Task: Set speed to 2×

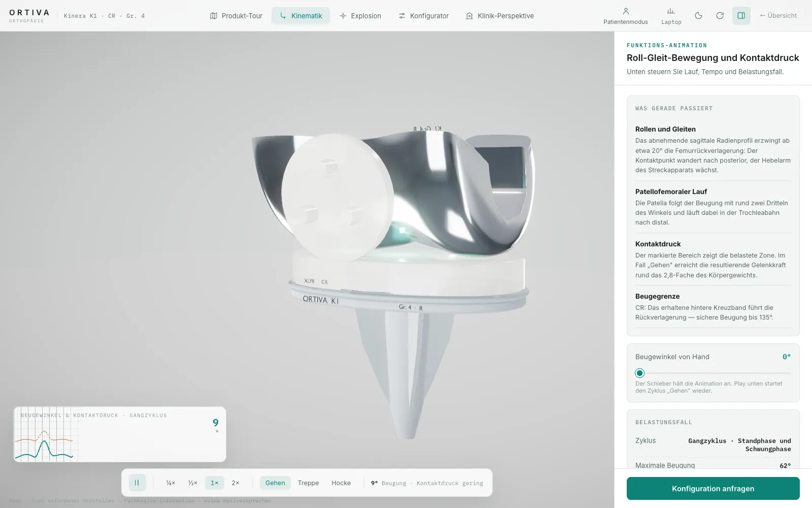Action: (235, 483)
